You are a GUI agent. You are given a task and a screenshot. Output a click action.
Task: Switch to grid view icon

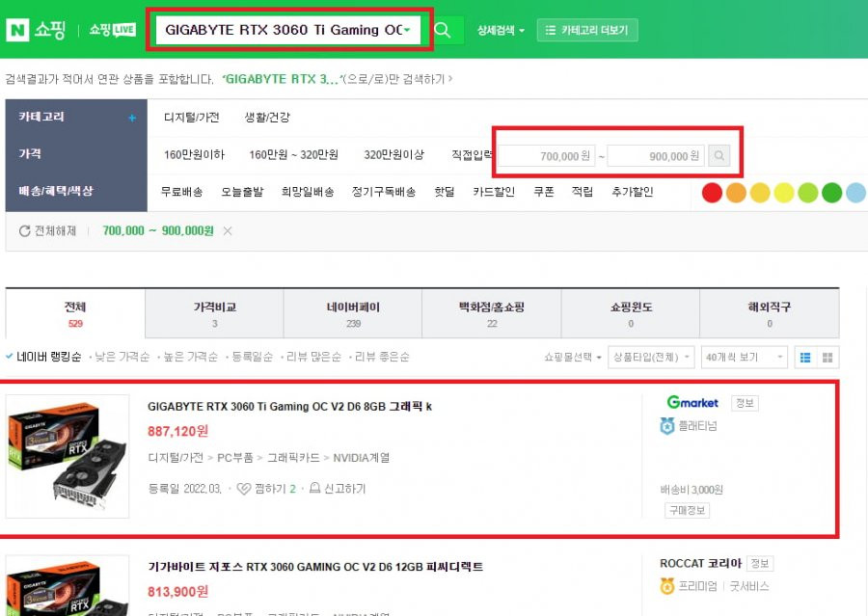[x=827, y=358]
